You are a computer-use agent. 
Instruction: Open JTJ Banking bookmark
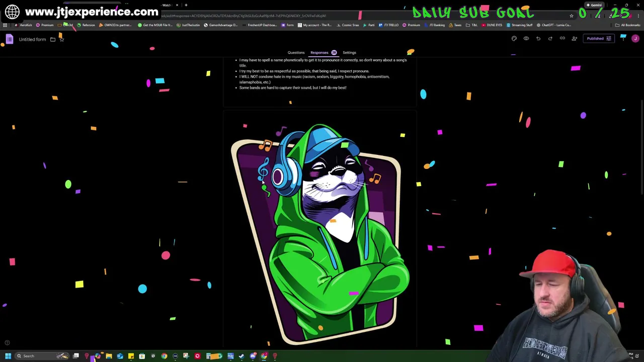point(435,25)
